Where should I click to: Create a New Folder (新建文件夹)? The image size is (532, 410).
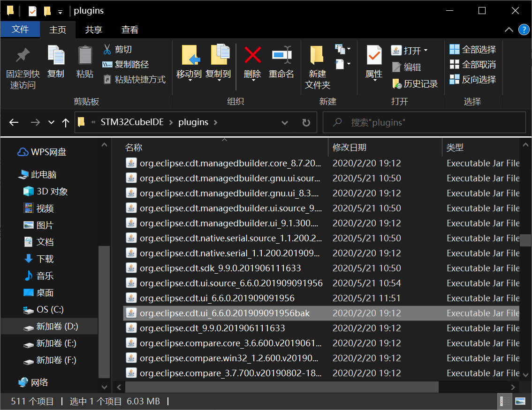click(x=317, y=67)
